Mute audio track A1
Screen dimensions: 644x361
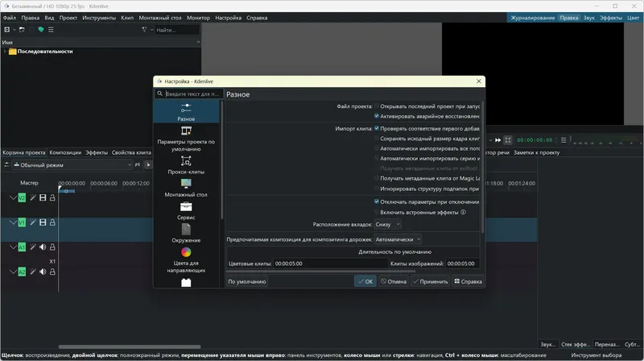43,247
